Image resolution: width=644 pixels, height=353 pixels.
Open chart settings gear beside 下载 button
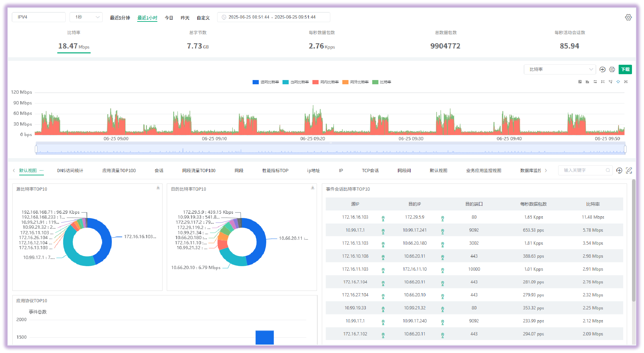click(612, 69)
